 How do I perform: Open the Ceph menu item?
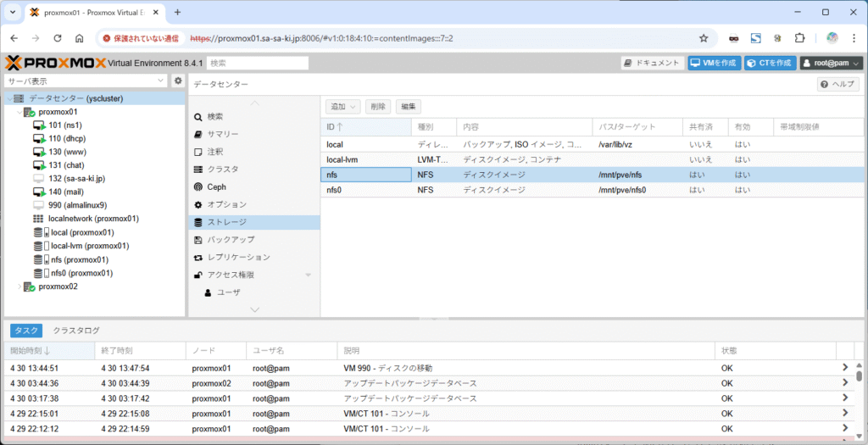254,186
